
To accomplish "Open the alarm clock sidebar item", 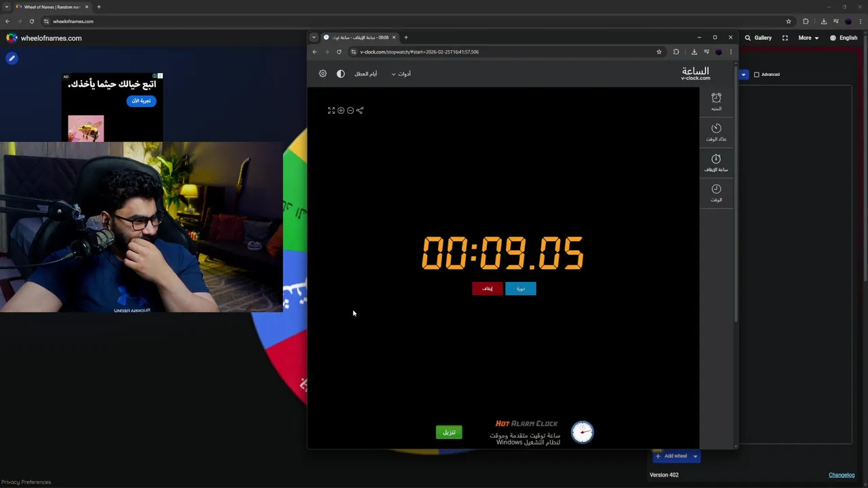I will coord(716,102).
